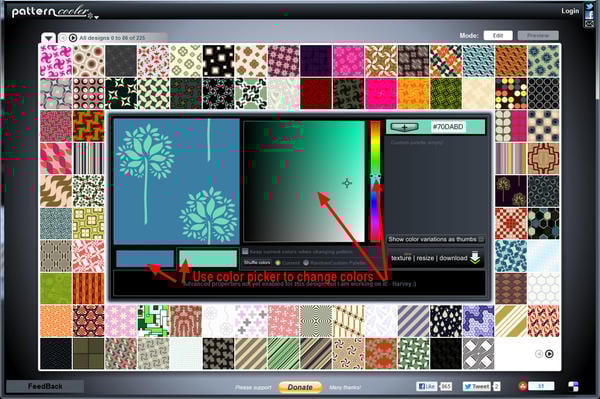Image resolution: width=600 pixels, height=399 pixels.
Task: Click the green download arrow icon
Action: click(x=475, y=257)
